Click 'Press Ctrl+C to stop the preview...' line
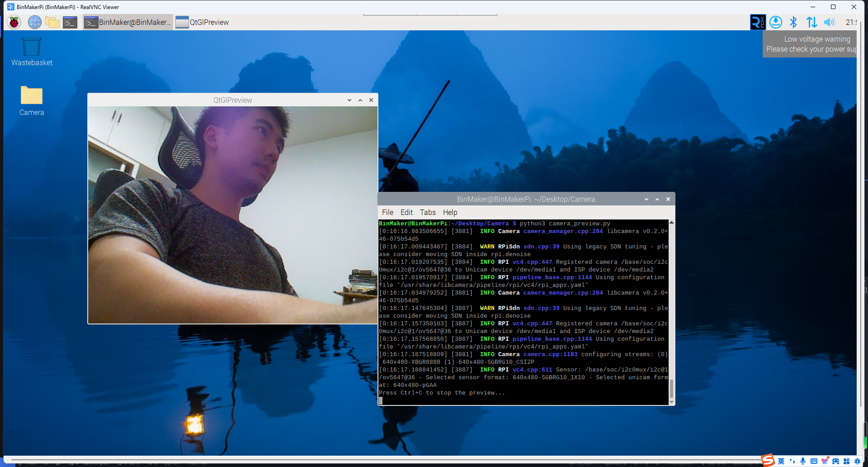Image resolution: width=868 pixels, height=467 pixels. click(x=442, y=393)
